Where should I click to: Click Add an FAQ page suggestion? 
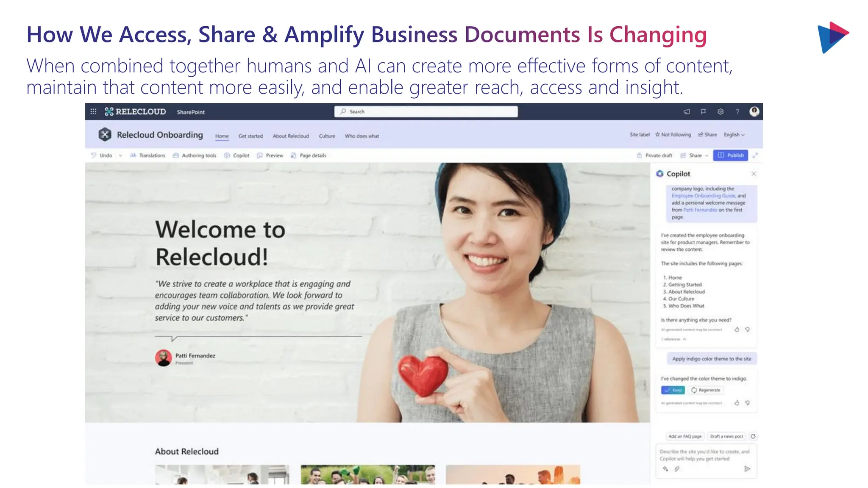[x=684, y=436]
